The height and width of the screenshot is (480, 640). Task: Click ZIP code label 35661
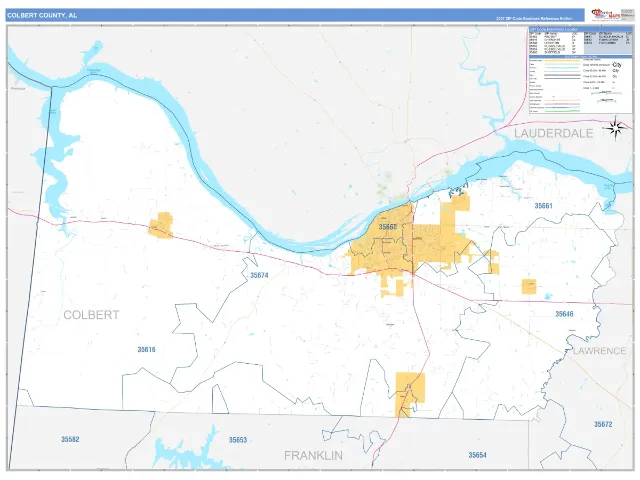(544, 206)
